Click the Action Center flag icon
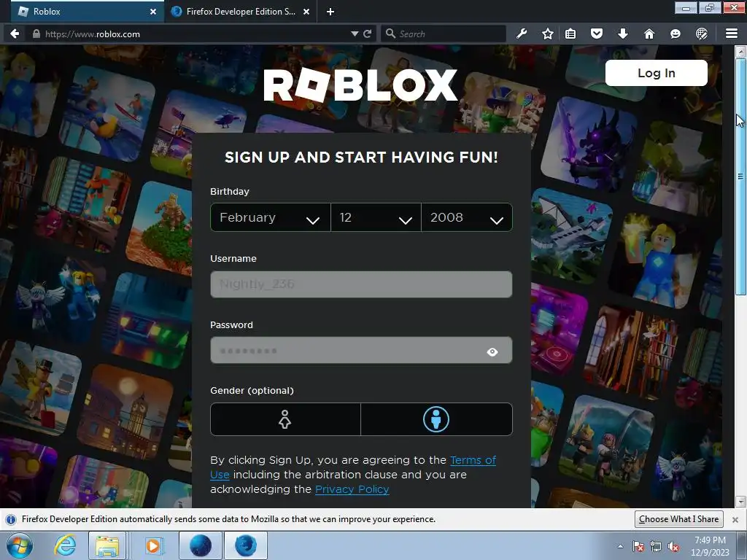The width and height of the screenshot is (747, 560). [638, 546]
